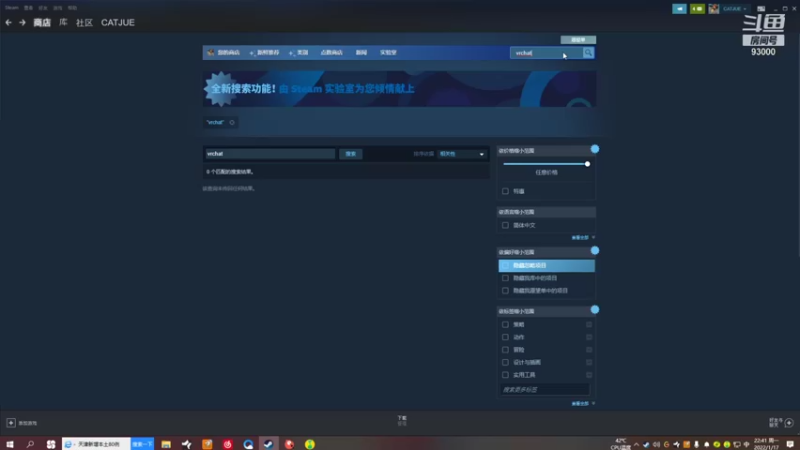
Task: Toggle the 设计与插画 tag checkbox
Action: point(505,362)
